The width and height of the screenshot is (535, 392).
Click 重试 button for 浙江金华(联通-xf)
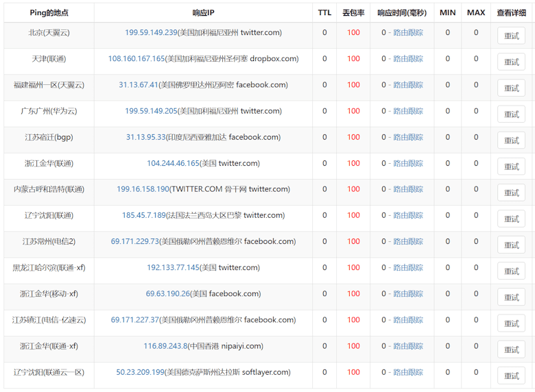[x=511, y=350]
